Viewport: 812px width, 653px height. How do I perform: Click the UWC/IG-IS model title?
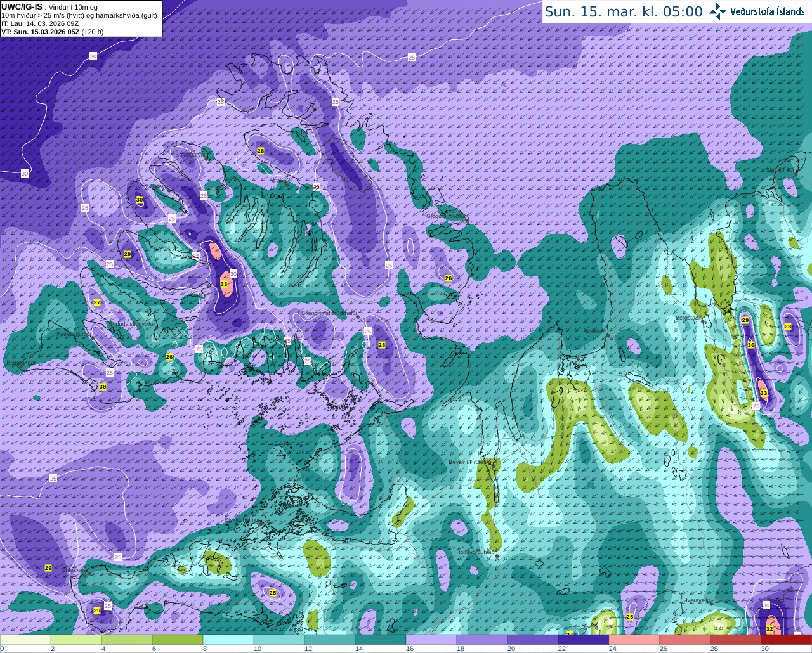22,6
